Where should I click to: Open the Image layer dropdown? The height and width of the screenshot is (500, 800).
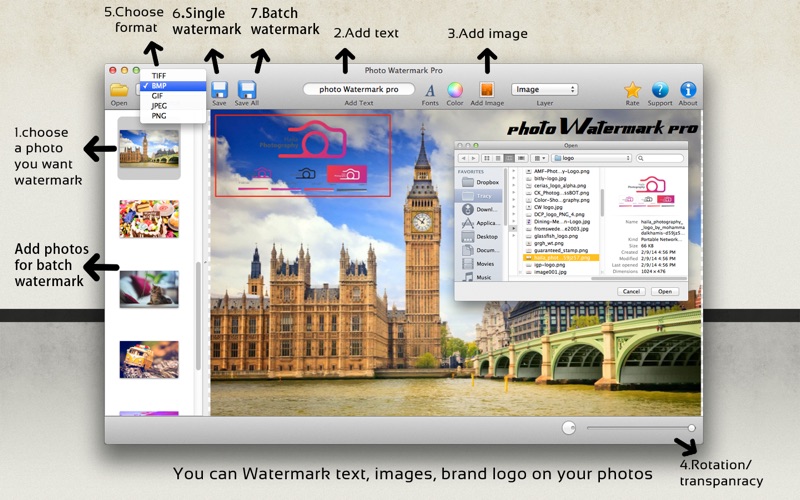pos(544,89)
